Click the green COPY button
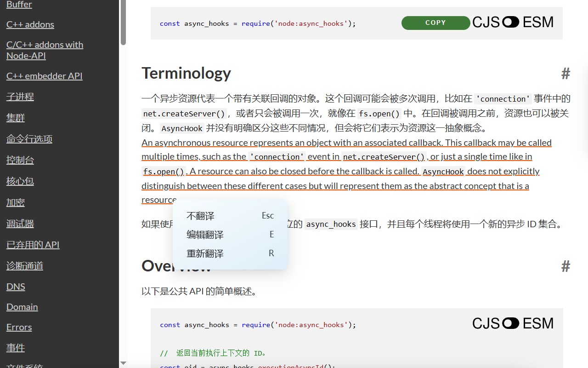This screenshot has width=588, height=368. (435, 23)
